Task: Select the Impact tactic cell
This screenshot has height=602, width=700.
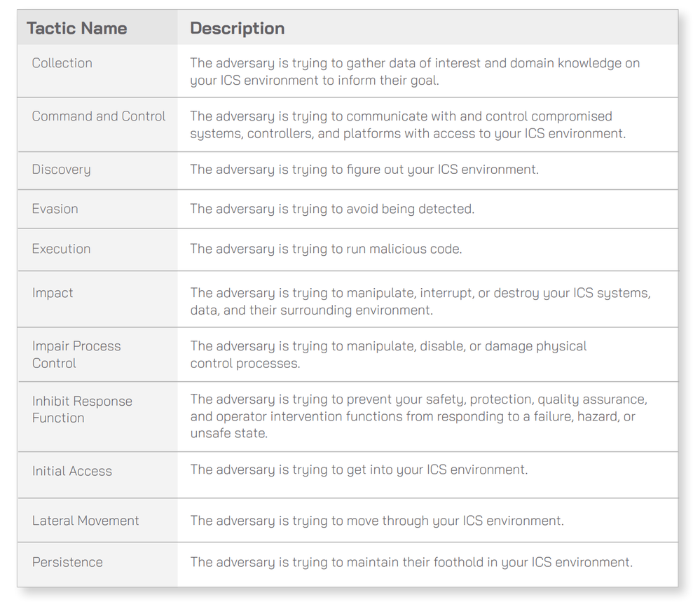Action: pyautogui.click(x=53, y=293)
